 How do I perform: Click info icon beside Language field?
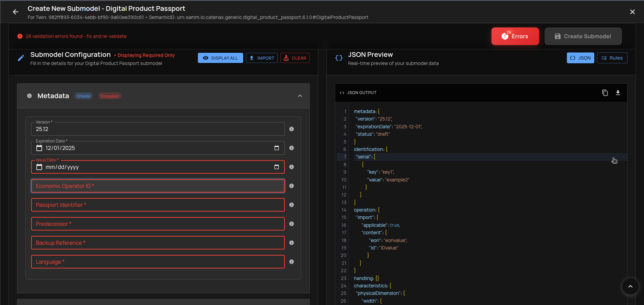coord(292,262)
